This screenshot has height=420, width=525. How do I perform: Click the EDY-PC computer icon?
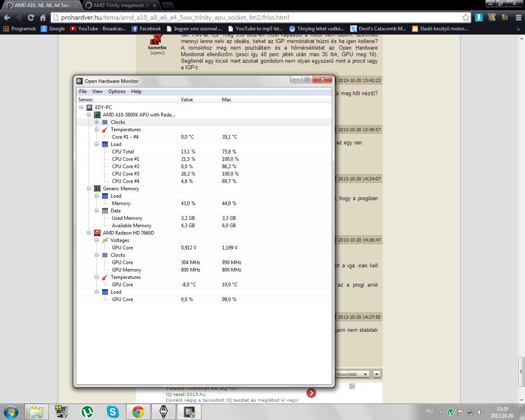click(89, 107)
